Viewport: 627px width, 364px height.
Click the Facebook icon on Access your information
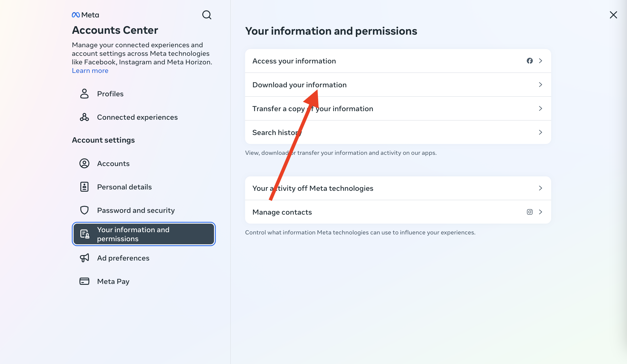(x=530, y=61)
